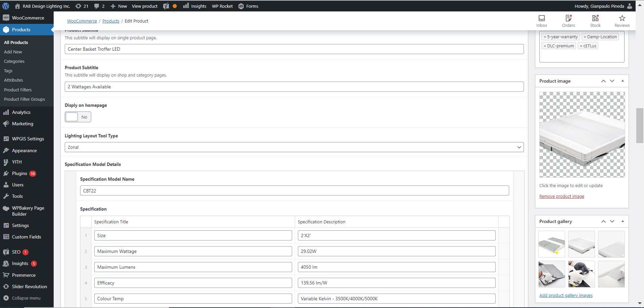Click the Remove product image link
The height and width of the screenshot is (308, 644).
561,196
